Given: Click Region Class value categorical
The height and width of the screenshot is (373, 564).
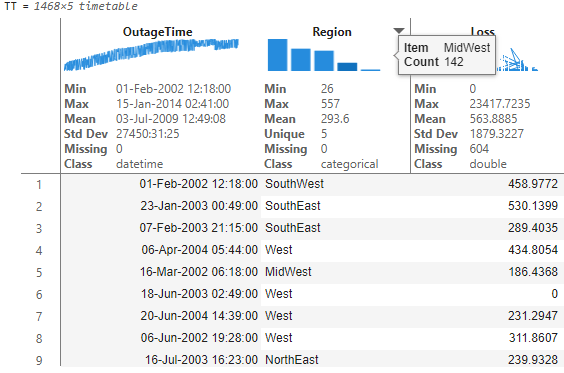Looking at the screenshot, I should coord(350,164).
